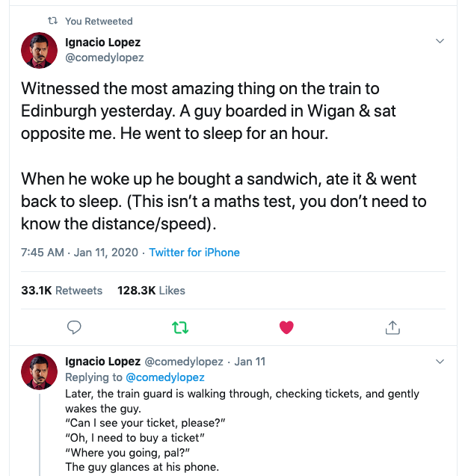Undo the retweet using green retweet icon
This screenshot has width=468, height=476.
tap(180, 327)
